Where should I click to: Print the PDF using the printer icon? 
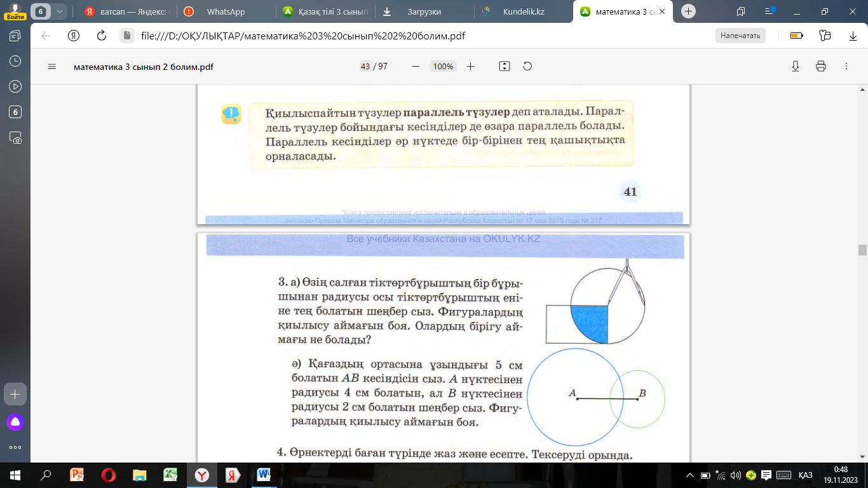(x=821, y=66)
